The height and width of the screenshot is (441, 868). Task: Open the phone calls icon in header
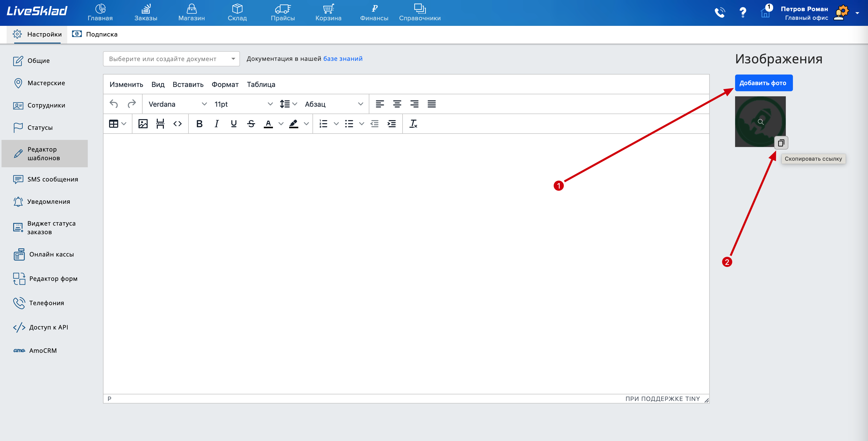point(720,13)
